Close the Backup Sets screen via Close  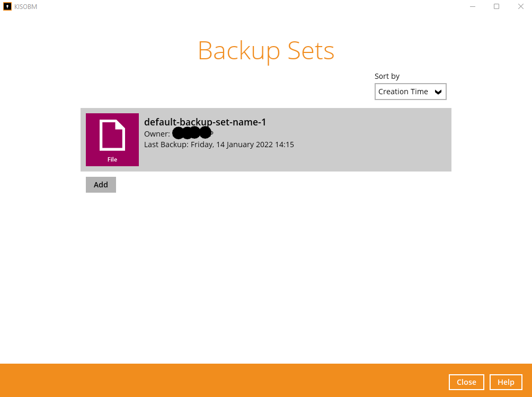click(466, 382)
